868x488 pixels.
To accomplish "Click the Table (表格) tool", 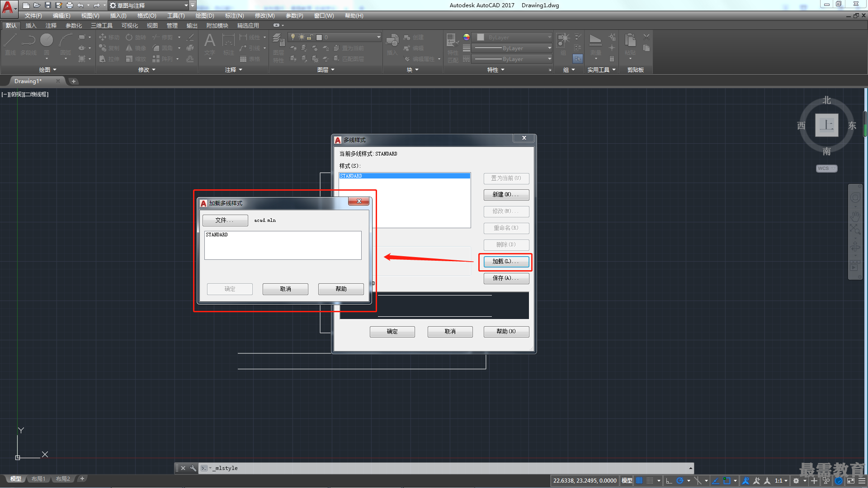I will (250, 59).
